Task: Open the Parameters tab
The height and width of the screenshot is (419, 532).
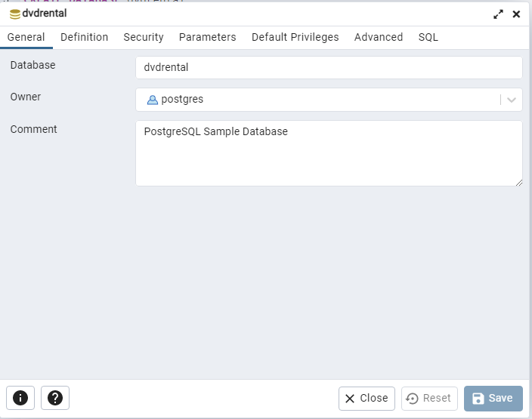Action: point(207,37)
